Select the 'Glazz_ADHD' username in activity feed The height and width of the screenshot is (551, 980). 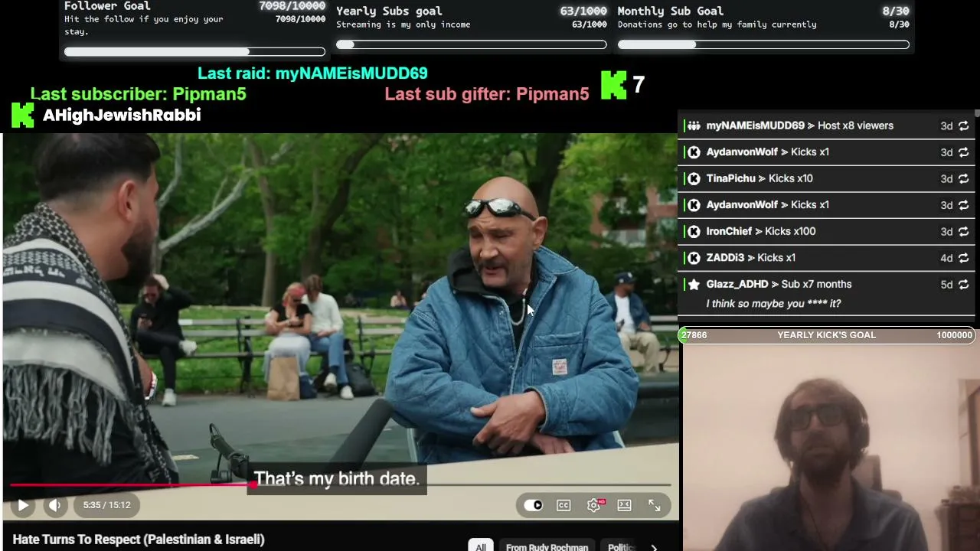click(737, 284)
